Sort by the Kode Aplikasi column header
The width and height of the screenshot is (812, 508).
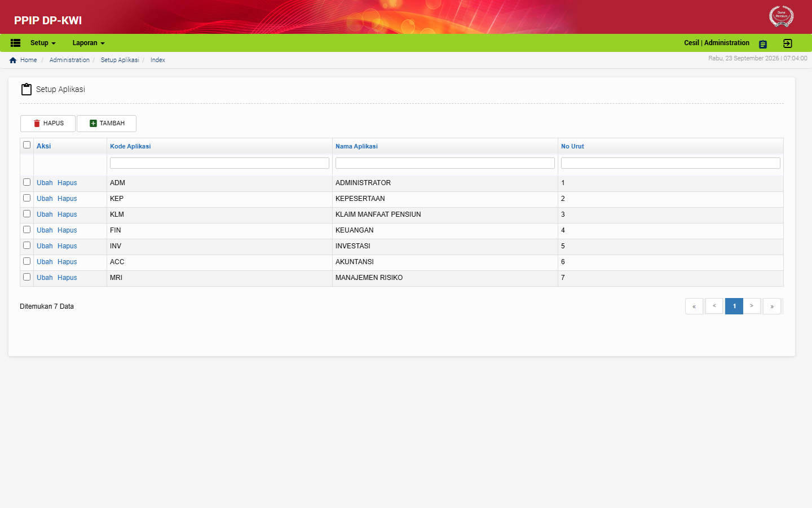click(x=130, y=146)
